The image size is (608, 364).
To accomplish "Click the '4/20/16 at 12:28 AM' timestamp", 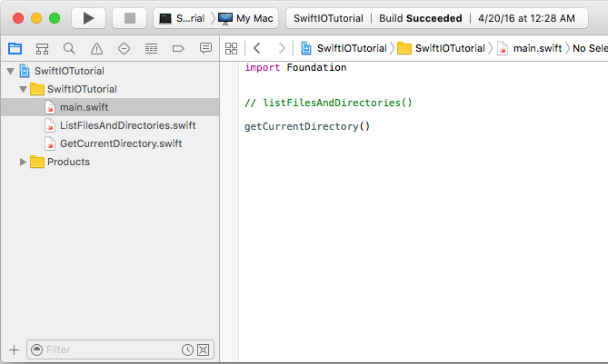I will click(x=526, y=18).
